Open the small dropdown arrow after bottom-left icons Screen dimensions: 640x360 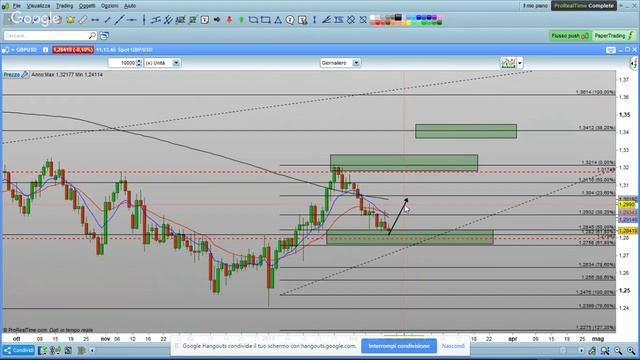click(x=92, y=350)
